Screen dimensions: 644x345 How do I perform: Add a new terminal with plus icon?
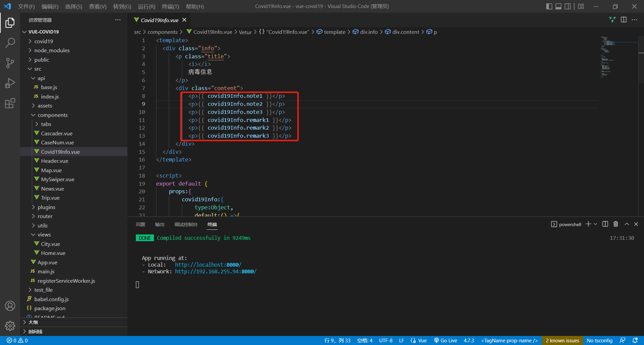coord(588,224)
